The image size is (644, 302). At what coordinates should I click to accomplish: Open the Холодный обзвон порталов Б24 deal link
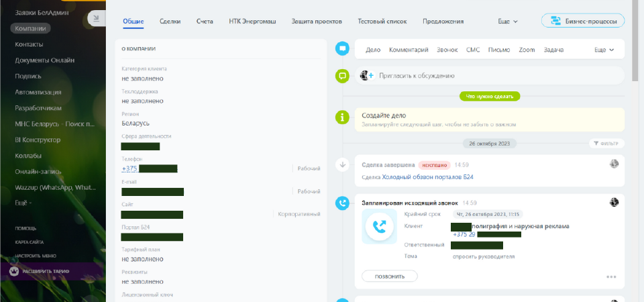pos(427,177)
